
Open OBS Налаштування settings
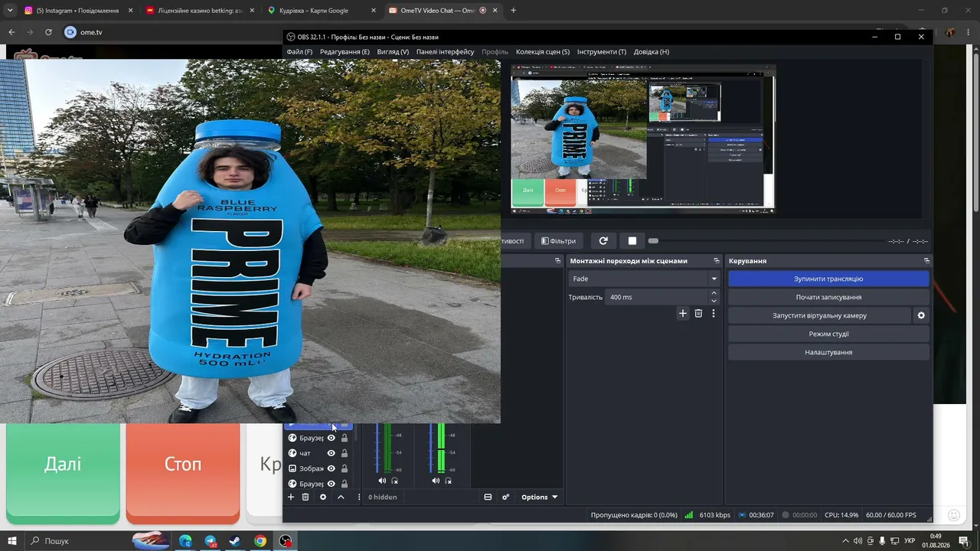[x=828, y=352]
